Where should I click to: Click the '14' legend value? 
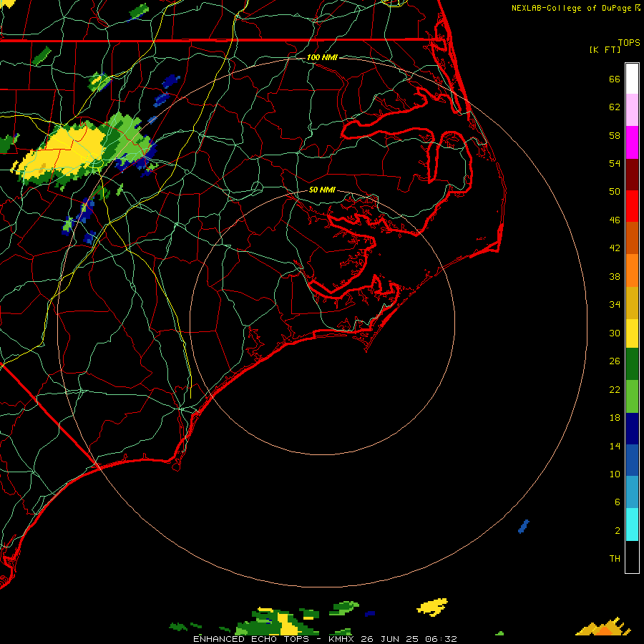tap(615, 446)
